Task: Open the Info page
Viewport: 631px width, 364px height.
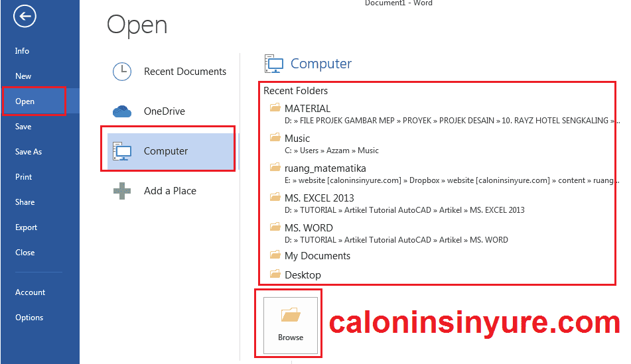Action: [x=22, y=51]
